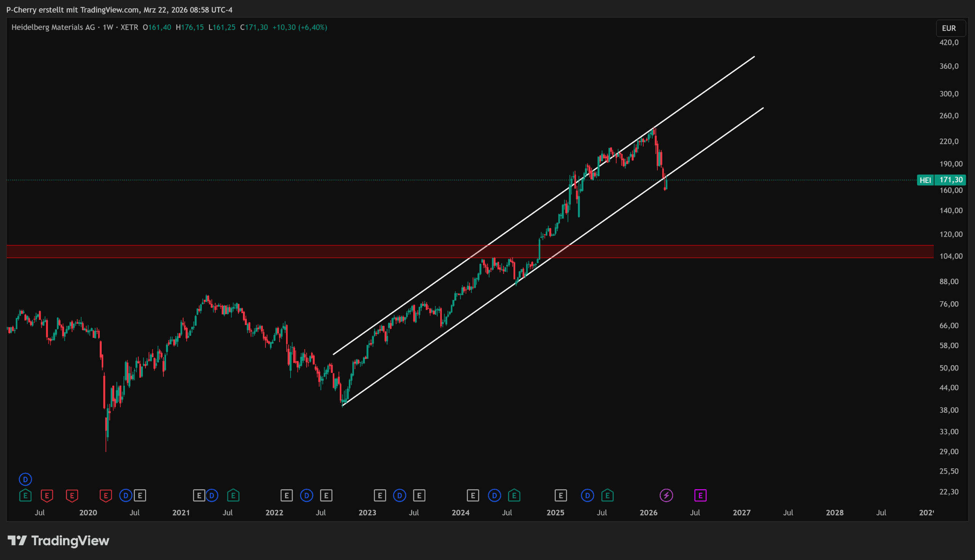
Task: Click the green E earnings marker at Jul 2025
Action: pyautogui.click(x=607, y=495)
